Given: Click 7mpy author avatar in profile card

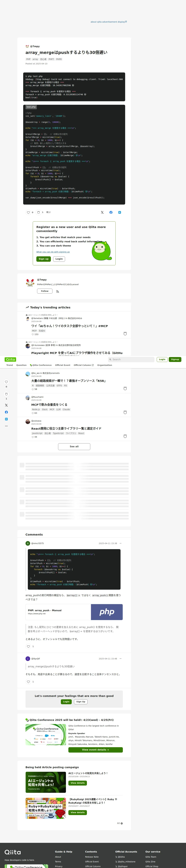Looking at the screenshot, I should point(30,282).
